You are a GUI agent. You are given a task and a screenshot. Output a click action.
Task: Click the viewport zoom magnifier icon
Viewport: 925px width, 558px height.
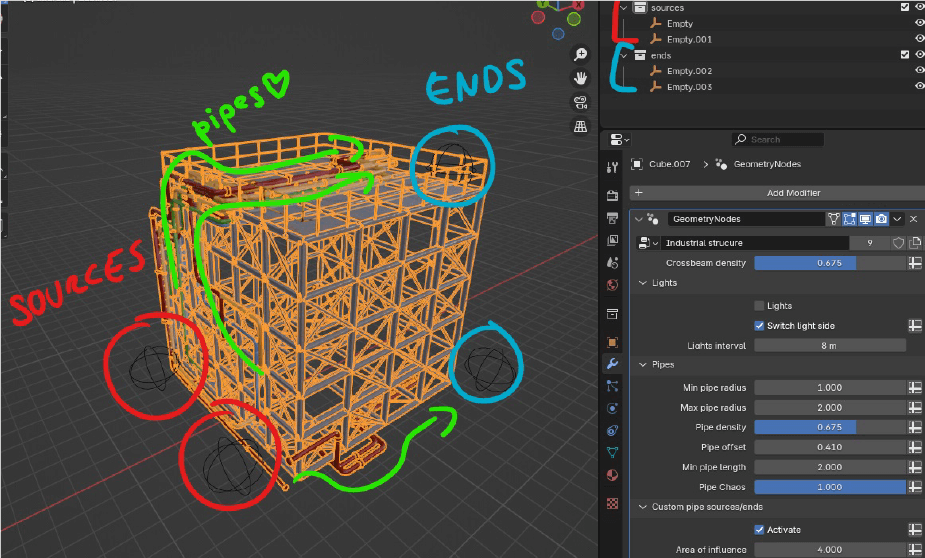pos(580,54)
